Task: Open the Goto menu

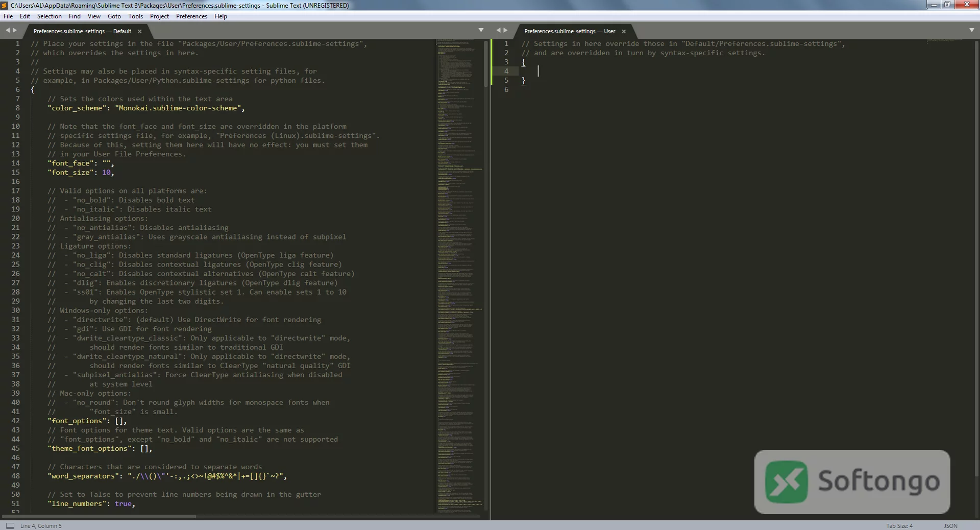Action: click(x=114, y=16)
